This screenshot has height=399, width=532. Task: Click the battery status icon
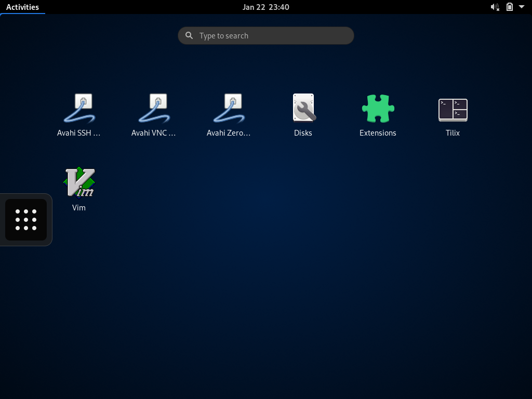tap(510, 7)
